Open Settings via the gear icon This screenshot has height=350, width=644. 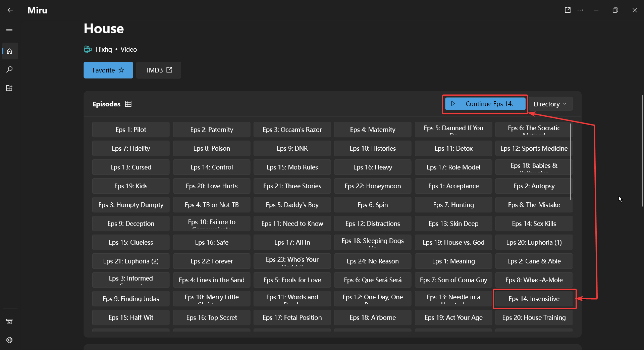10,340
